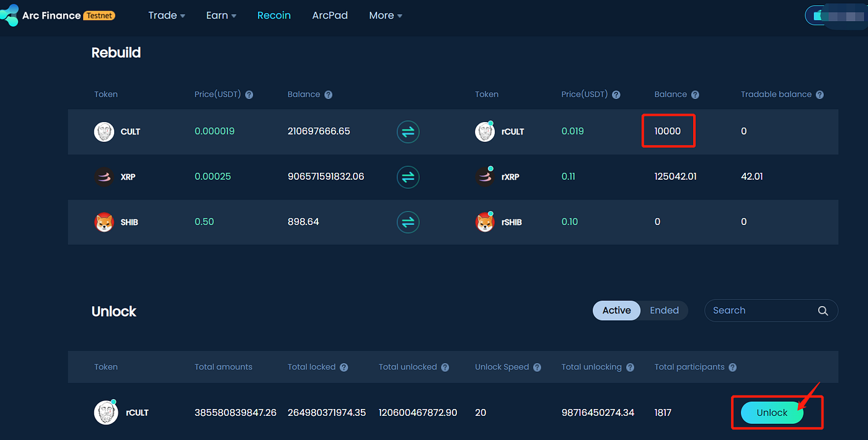Click SHIB balance 898.64
The width and height of the screenshot is (868, 440).
tap(303, 222)
